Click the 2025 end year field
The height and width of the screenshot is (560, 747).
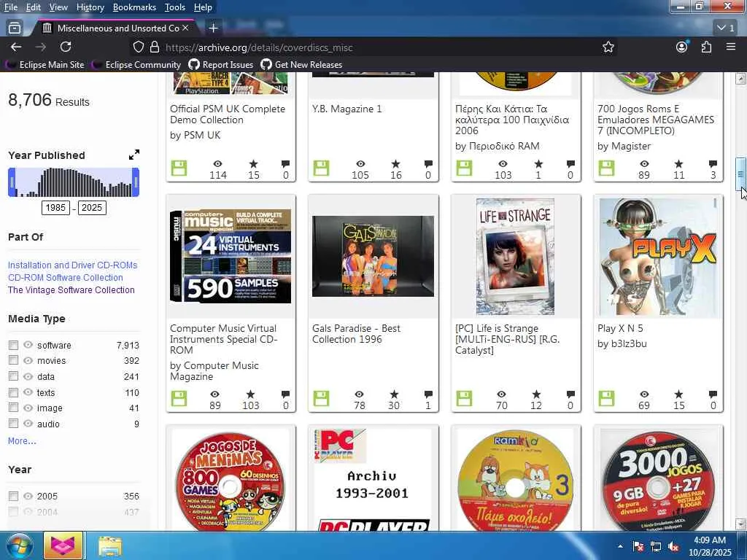click(x=91, y=208)
